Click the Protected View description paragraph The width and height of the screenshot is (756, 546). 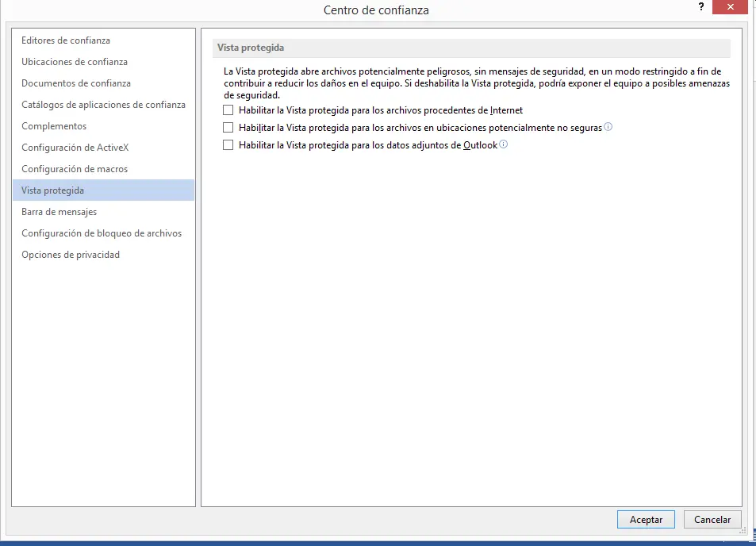click(477, 83)
